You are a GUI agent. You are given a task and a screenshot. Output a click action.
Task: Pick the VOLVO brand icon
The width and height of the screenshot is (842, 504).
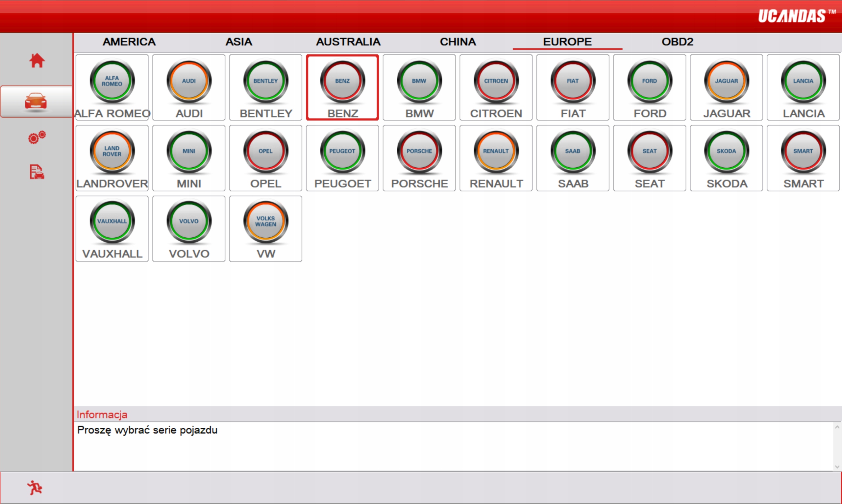189,222
